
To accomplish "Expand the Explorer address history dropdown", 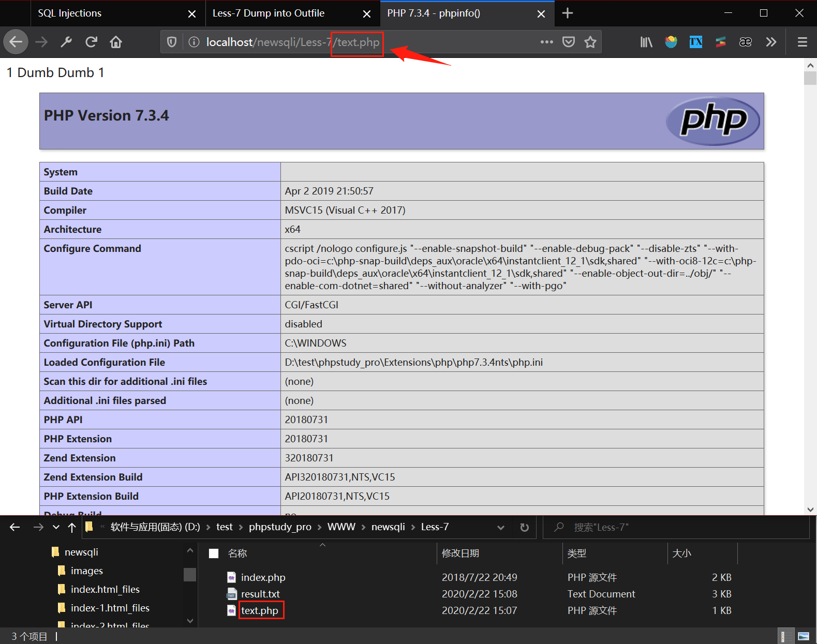I will tap(500, 528).
